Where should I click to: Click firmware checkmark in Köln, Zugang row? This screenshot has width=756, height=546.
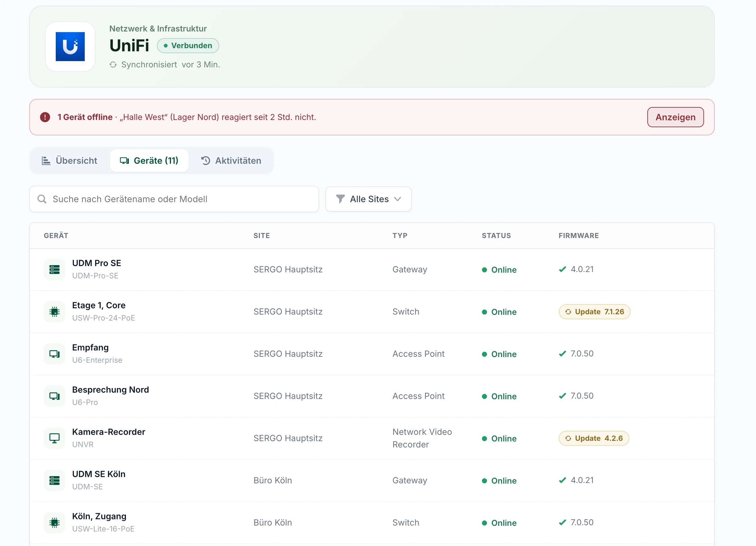coord(563,522)
